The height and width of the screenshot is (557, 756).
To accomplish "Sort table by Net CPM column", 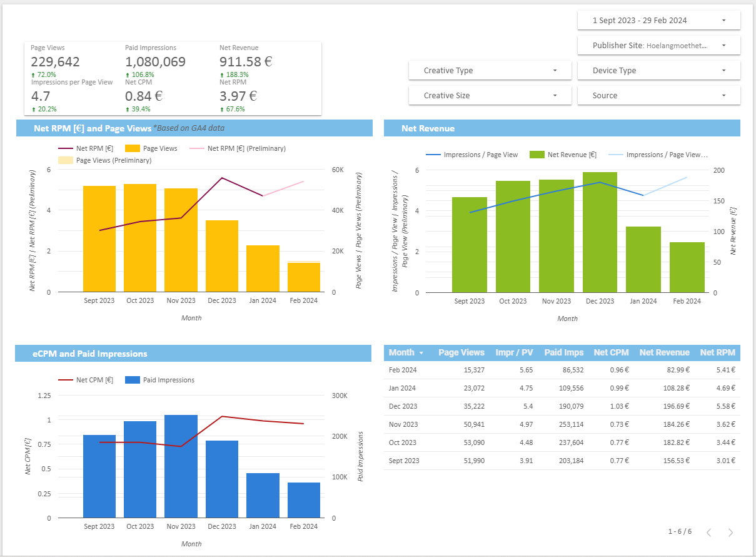I will [611, 352].
